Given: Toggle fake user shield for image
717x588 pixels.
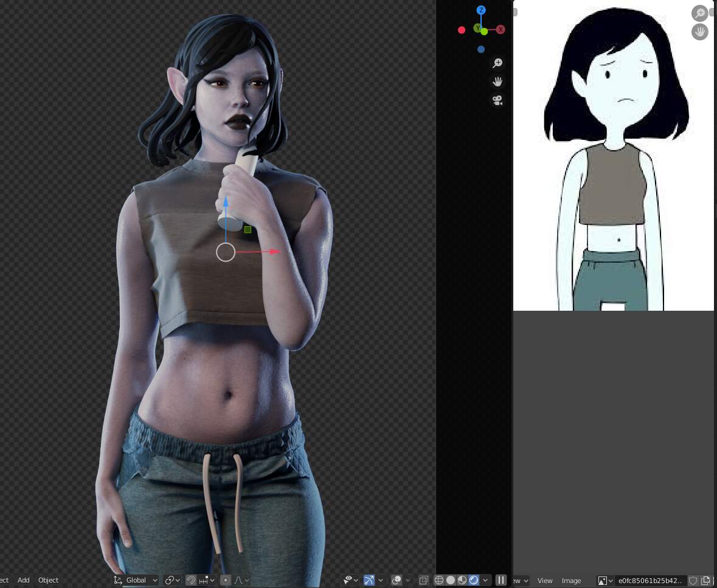Looking at the screenshot, I should point(693,581).
